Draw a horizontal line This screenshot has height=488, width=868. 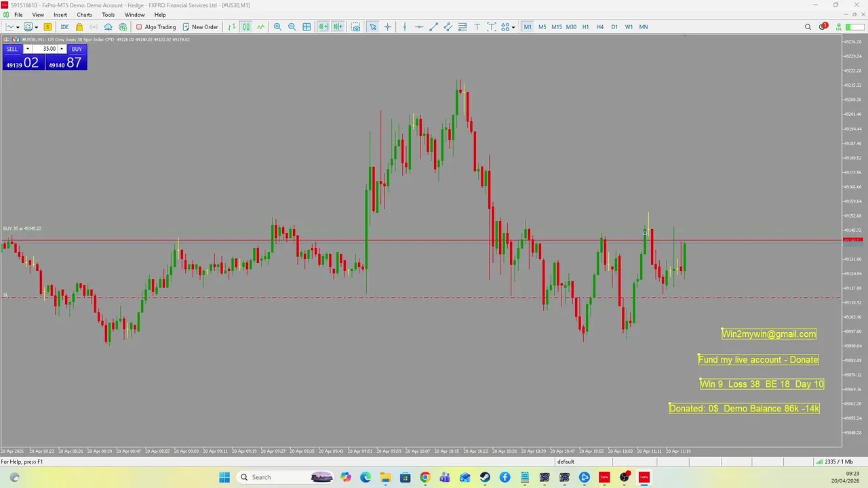pyautogui.click(x=419, y=27)
